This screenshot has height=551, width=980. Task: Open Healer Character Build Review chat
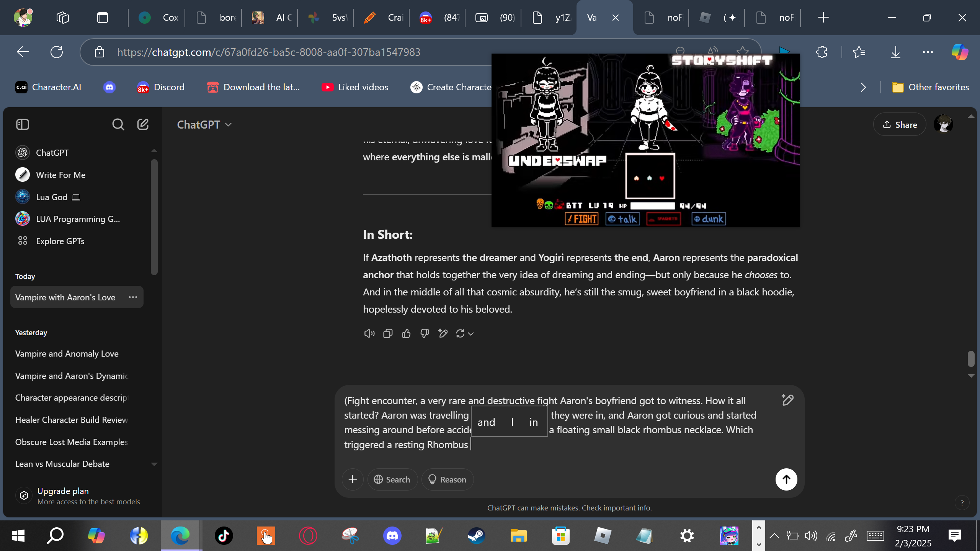coord(77,420)
